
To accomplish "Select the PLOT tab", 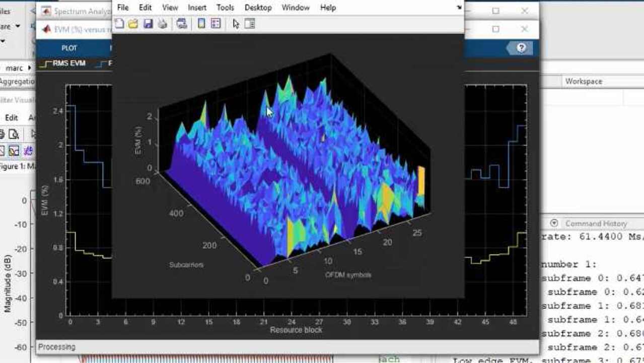I will click(69, 48).
